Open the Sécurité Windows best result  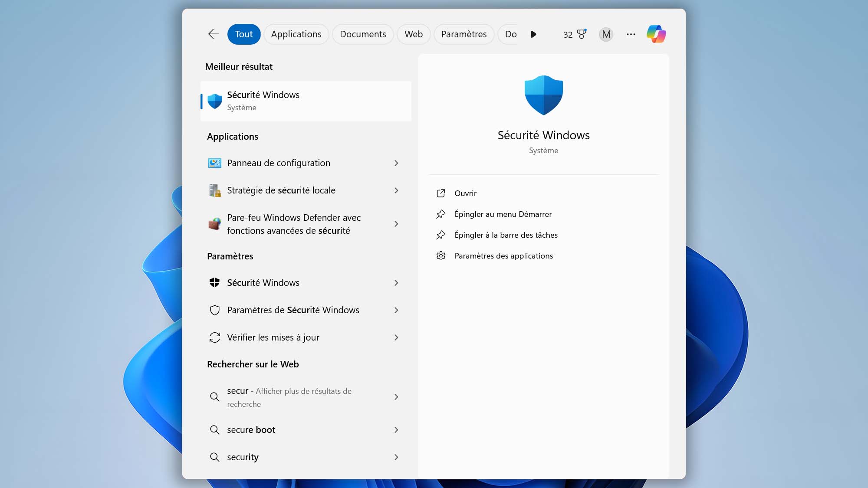306,101
